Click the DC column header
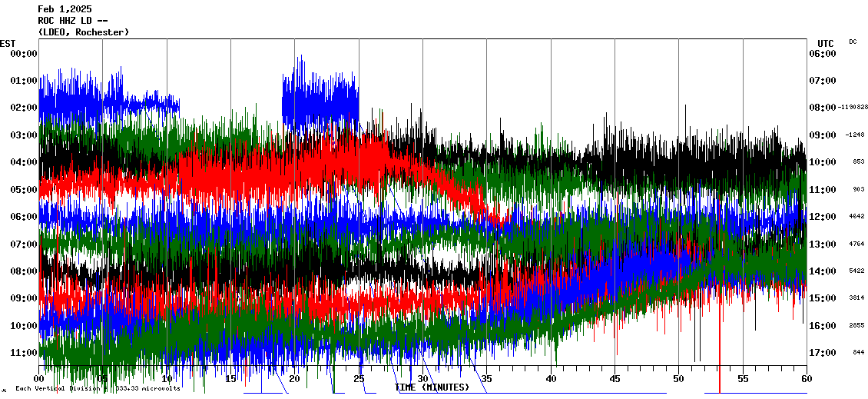This screenshot has width=868, height=399. 853,42
